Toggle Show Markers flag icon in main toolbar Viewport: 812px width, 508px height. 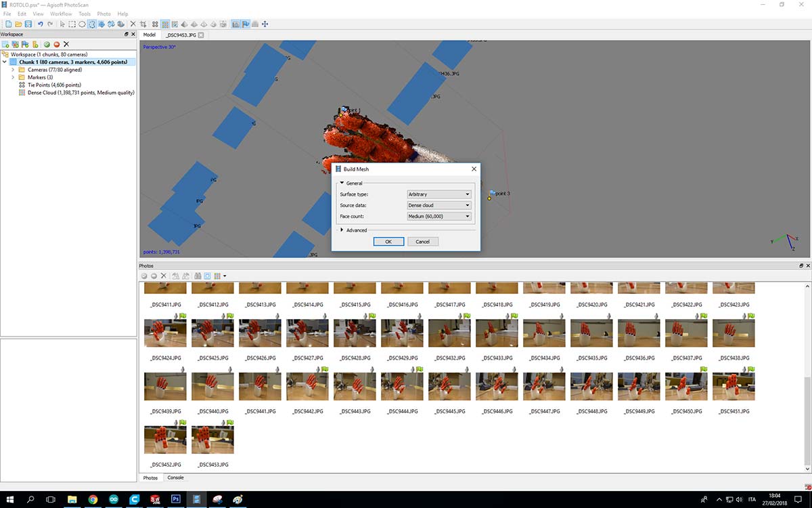point(245,24)
